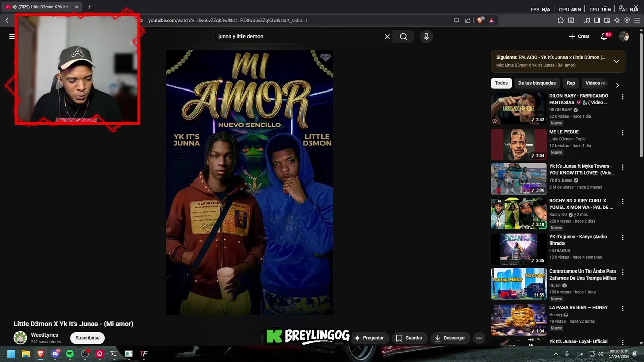Open the WeedLyrics channel name

pyautogui.click(x=45, y=335)
